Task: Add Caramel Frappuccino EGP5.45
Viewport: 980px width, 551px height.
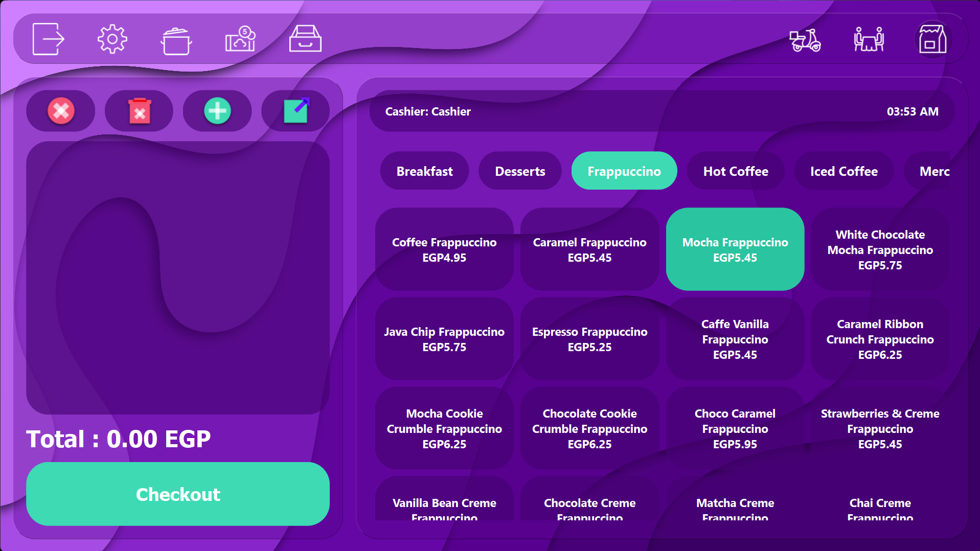Action: tap(589, 249)
